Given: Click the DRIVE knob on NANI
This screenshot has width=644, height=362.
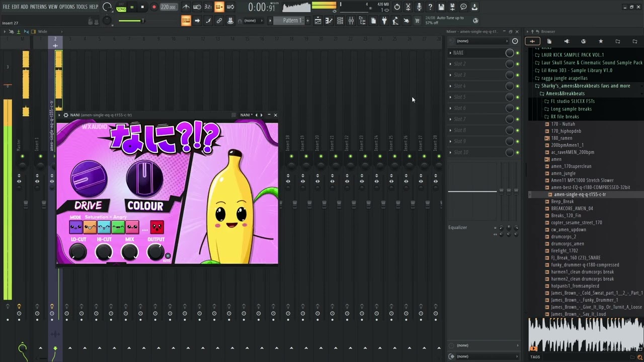Looking at the screenshot, I should [x=89, y=179].
